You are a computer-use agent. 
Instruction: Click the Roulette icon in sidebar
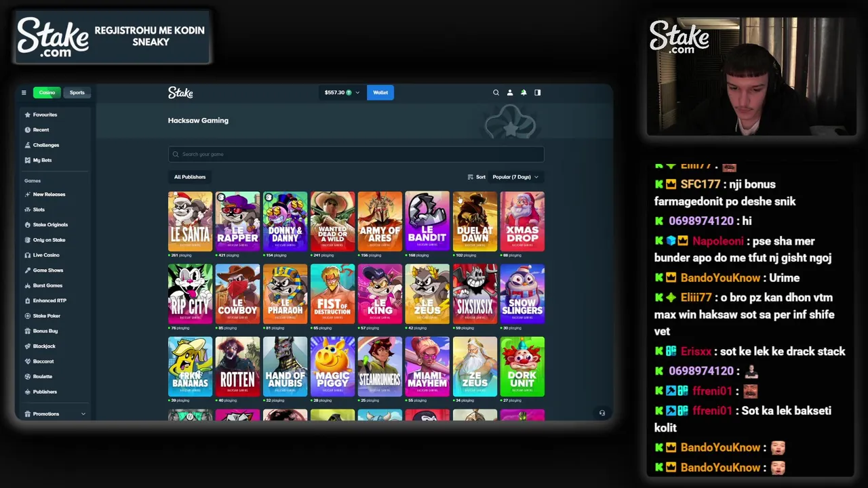(27, 376)
